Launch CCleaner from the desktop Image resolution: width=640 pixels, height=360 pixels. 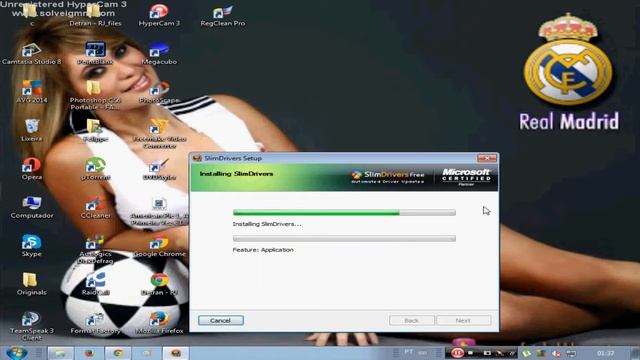tap(95, 207)
